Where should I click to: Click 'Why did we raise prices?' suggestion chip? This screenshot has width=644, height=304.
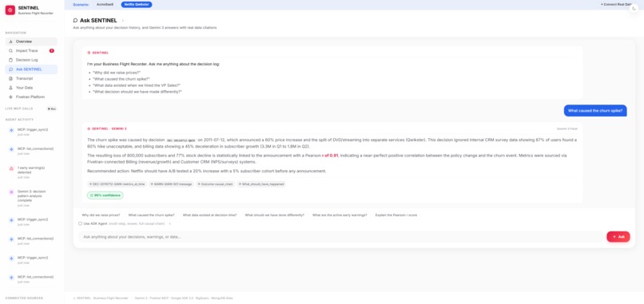tap(101, 215)
